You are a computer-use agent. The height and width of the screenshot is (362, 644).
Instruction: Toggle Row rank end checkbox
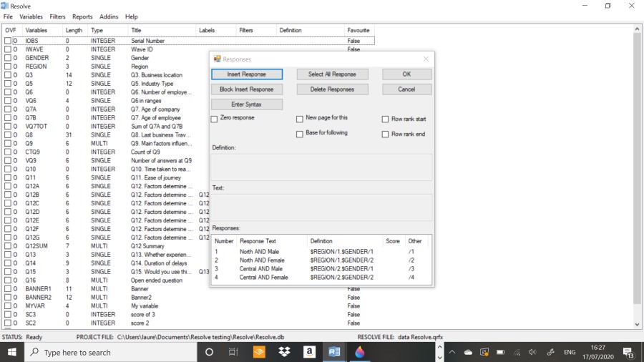tap(385, 134)
